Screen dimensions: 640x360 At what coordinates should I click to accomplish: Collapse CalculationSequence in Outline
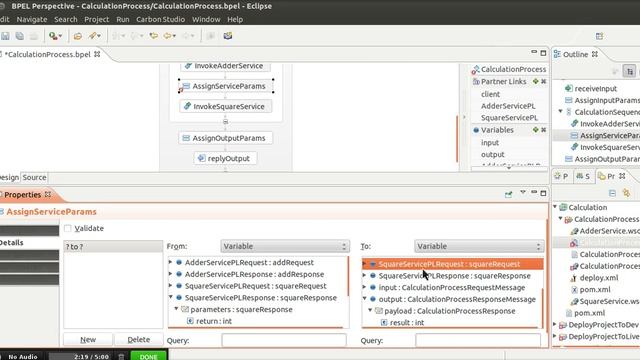[x=561, y=111]
